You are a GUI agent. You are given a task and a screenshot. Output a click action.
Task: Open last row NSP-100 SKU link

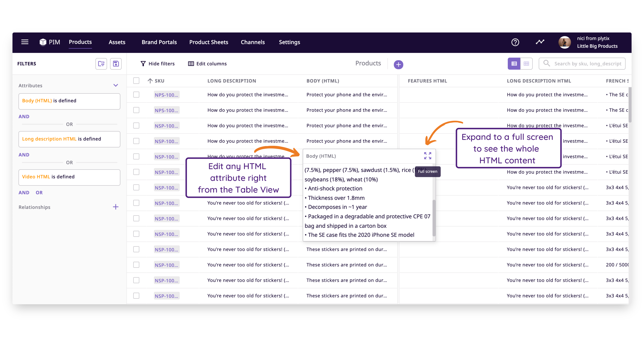tap(166, 296)
